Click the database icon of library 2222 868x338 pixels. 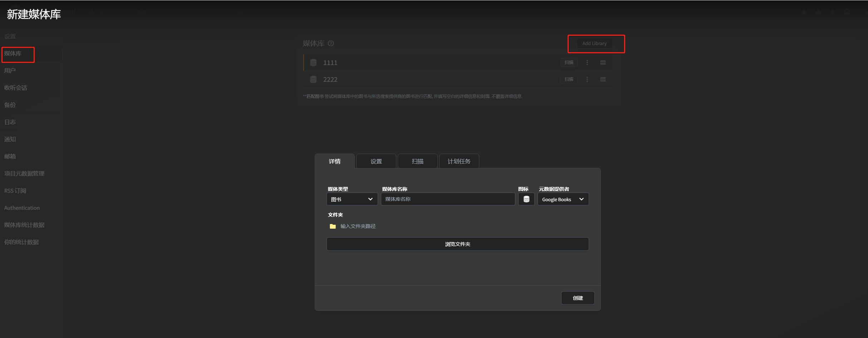pyautogui.click(x=313, y=79)
